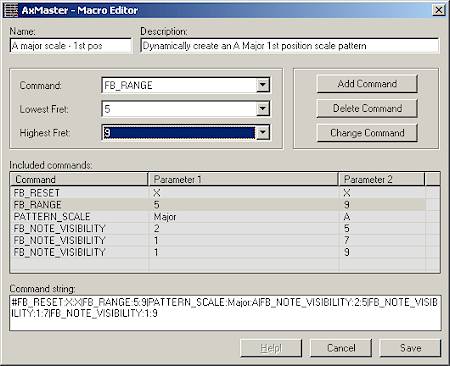Select FB_NOTE_VISIBILITY row with parameter 2 of 7
Image resolution: width=450 pixels, height=366 pixels.
tap(218, 240)
